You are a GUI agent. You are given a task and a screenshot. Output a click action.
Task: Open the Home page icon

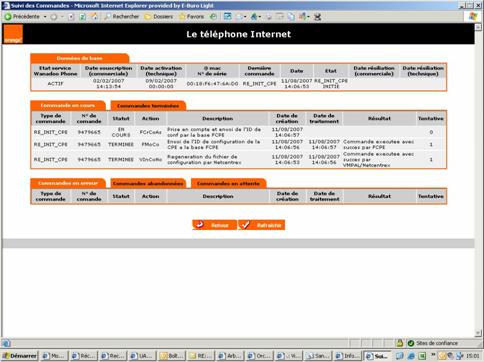95,16
